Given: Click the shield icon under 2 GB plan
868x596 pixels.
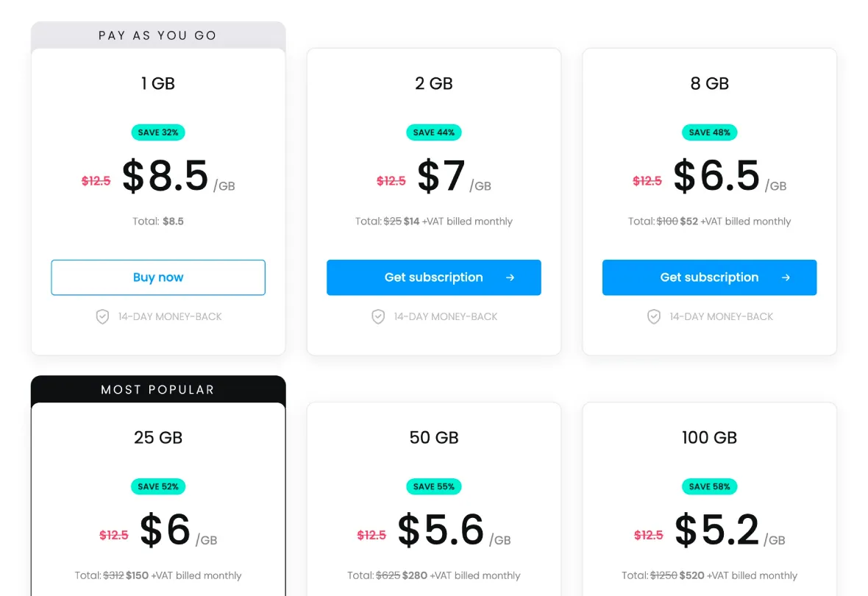Looking at the screenshot, I should (378, 317).
